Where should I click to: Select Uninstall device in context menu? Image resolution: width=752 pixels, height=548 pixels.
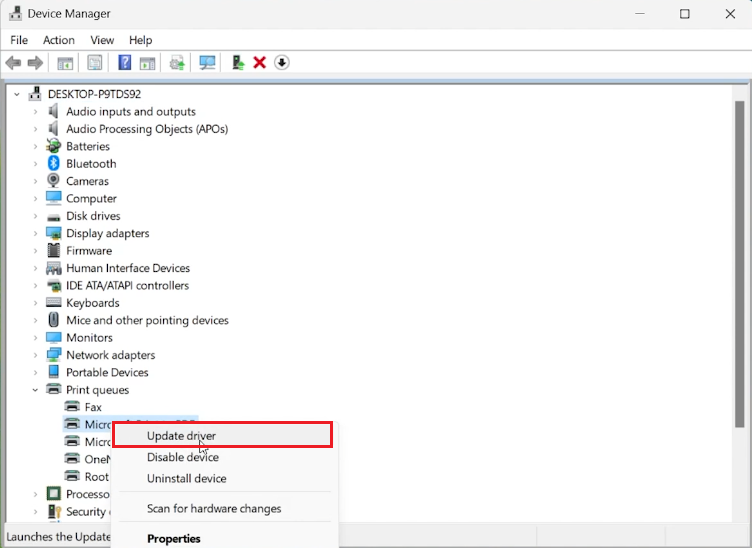(186, 479)
